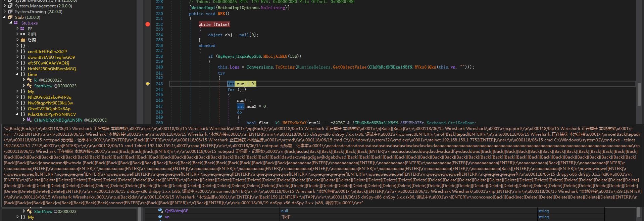Select the QtiSkVmjGE row in locals
The width and height of the screenshot is (644, 221).
click(177, 211)
